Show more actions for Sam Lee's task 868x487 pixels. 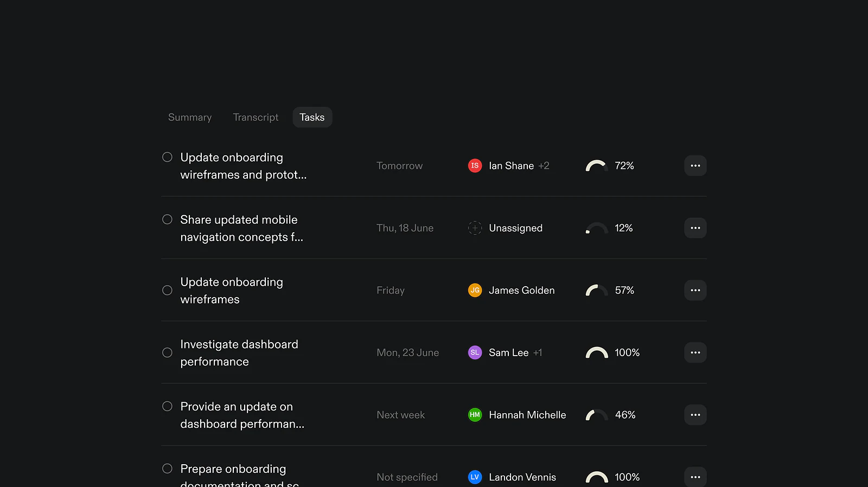pyautogui.click(x=695, y=352)
